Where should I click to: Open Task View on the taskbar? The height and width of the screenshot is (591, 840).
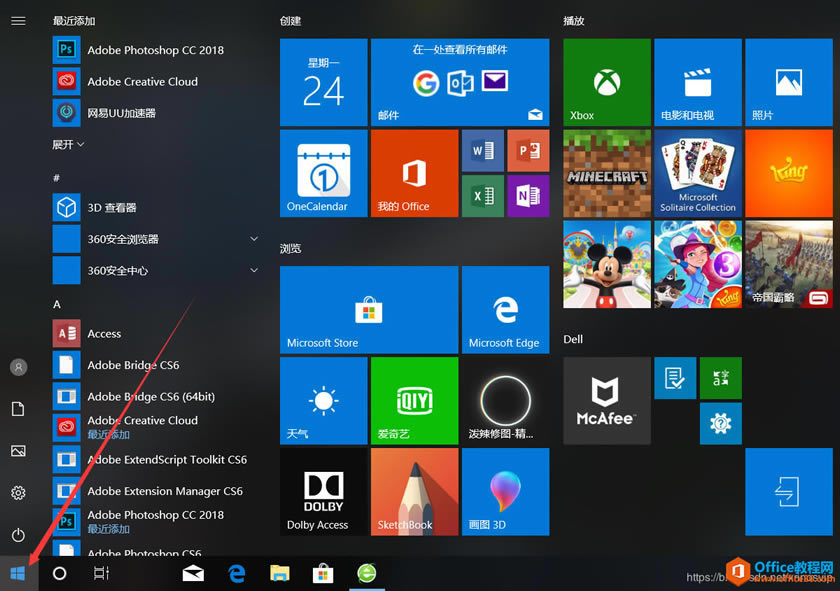click(101, 573)
